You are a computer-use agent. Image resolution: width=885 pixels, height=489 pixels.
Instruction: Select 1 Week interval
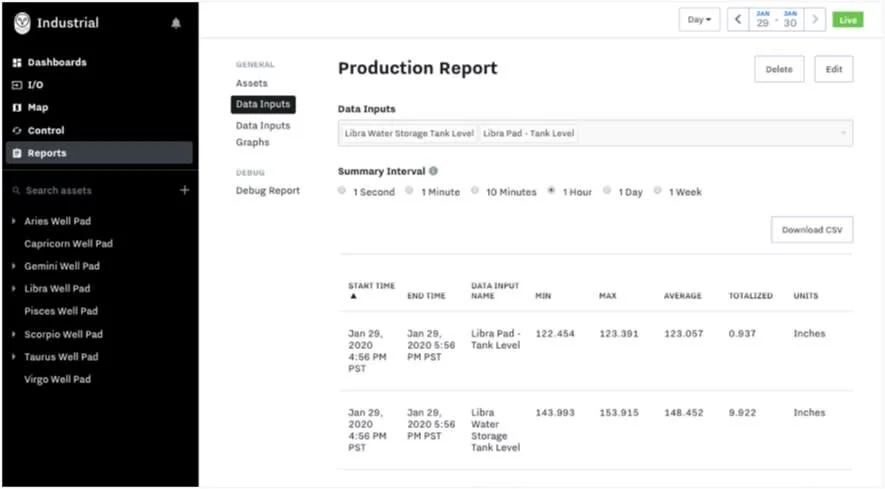click(658, 190)
